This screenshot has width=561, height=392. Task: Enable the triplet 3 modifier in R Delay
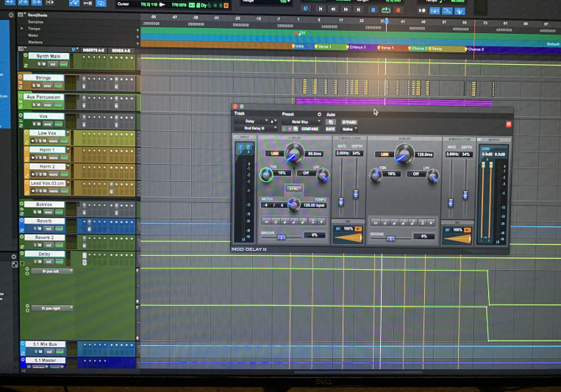tap(422, 222)
